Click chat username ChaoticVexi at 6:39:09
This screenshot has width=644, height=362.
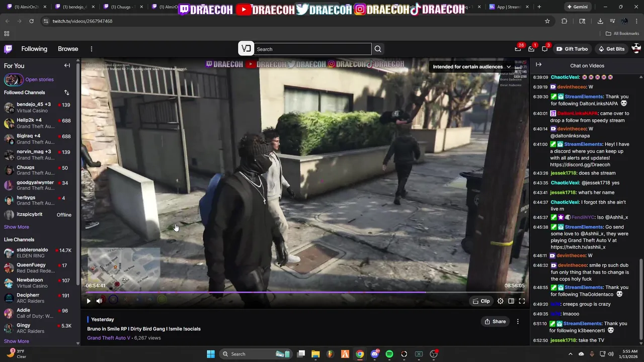[565, 77]
